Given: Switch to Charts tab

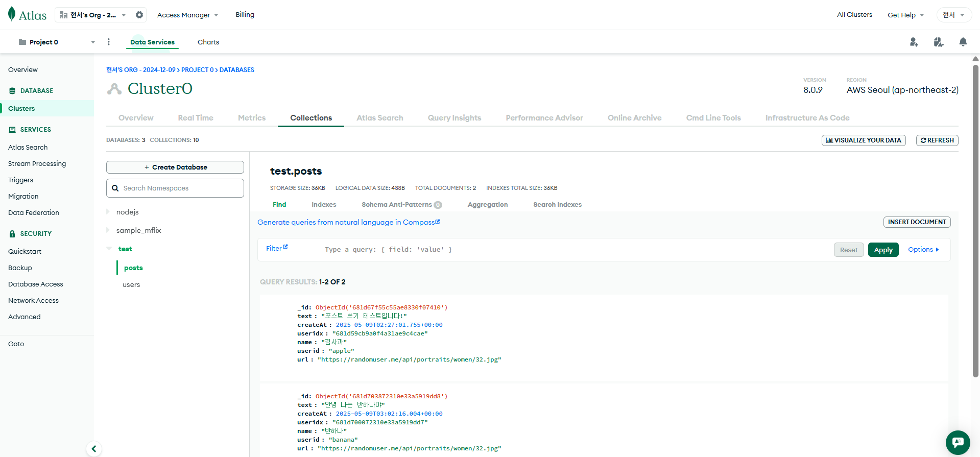Looking at the screenshot, I should (208, 42).
